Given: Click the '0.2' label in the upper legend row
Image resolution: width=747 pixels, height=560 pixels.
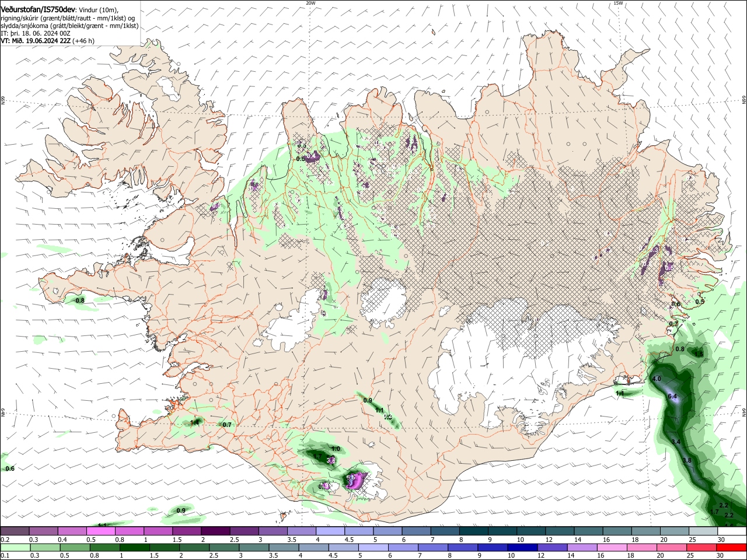Looking at the screenshot, I should [5, 540].
